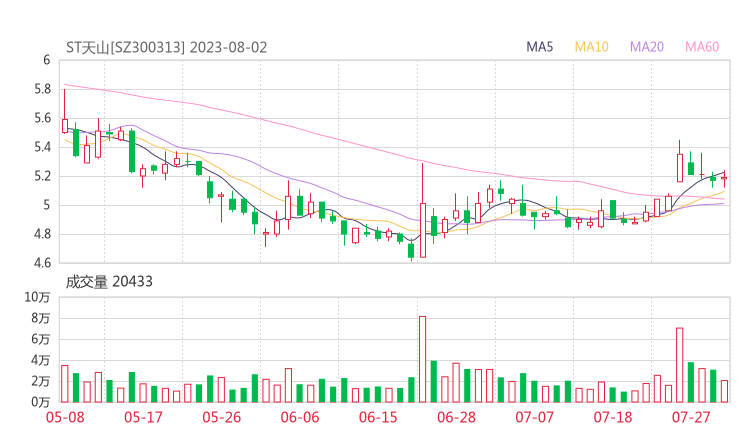Click the 05-17 date axis label

pyautogui.click(x=143, y=417)
